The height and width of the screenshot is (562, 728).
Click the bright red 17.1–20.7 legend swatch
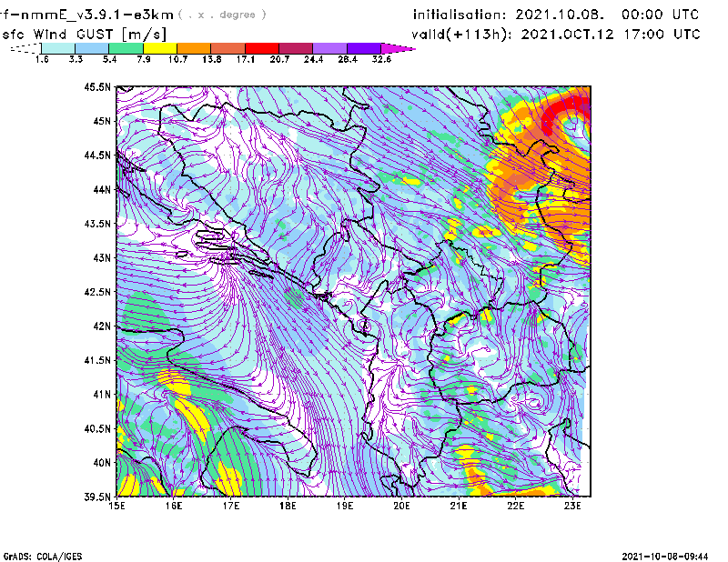[262, 48]
